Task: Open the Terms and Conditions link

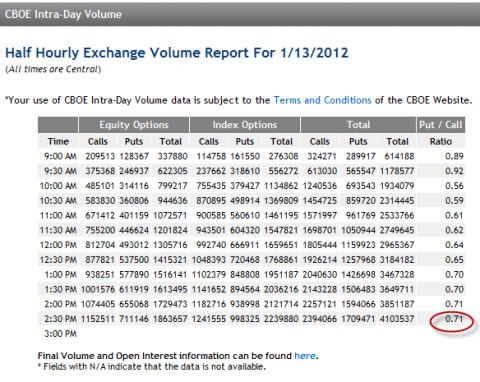Action: pos(323,100)
